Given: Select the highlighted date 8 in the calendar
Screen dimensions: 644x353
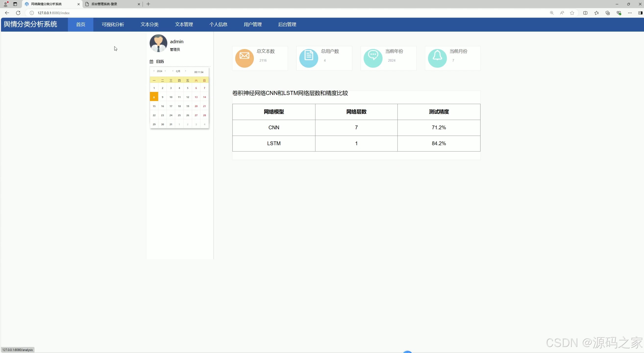Looking at the screenshot, I should (154, 97).
